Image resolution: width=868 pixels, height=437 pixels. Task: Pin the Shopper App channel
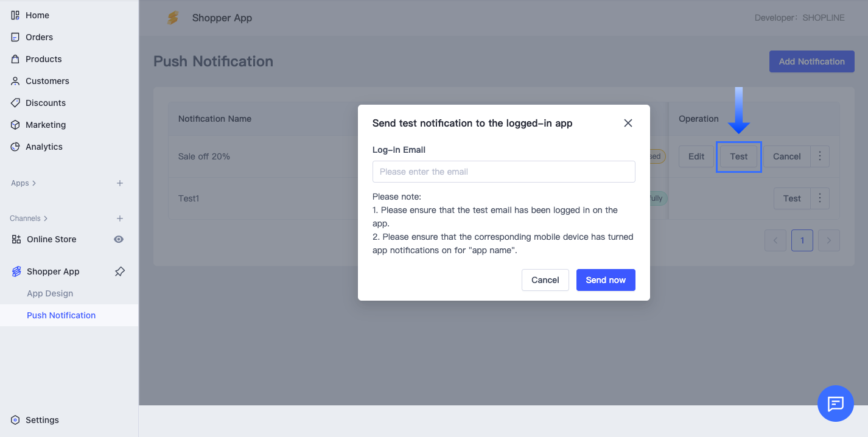tap(120, 271)
